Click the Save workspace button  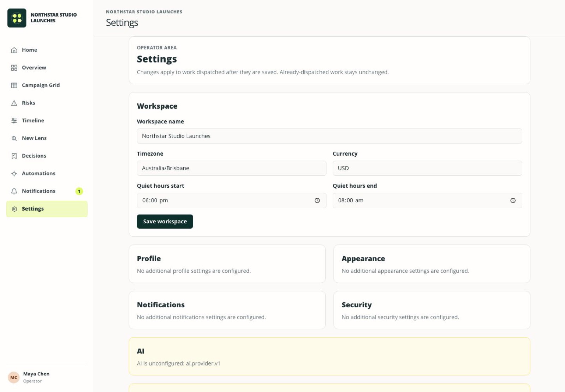(x=165, y=222)
